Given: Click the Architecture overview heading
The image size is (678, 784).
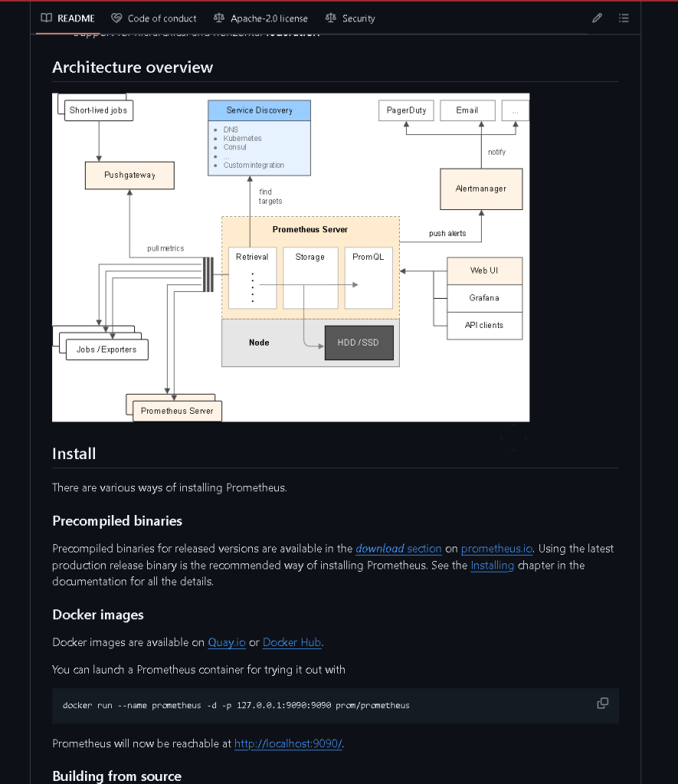Looking at the screenshot, I should click(x=133, y=67).
